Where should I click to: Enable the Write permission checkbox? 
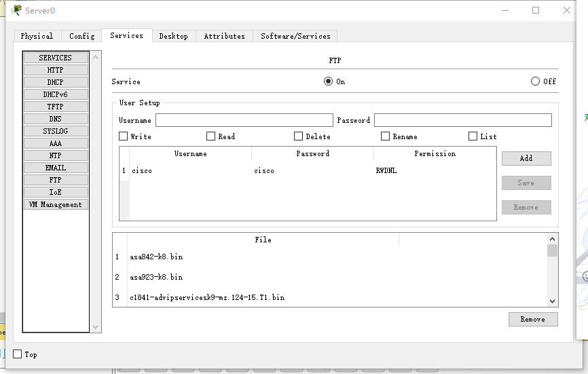pyautogui.click(x=124, y=136)
